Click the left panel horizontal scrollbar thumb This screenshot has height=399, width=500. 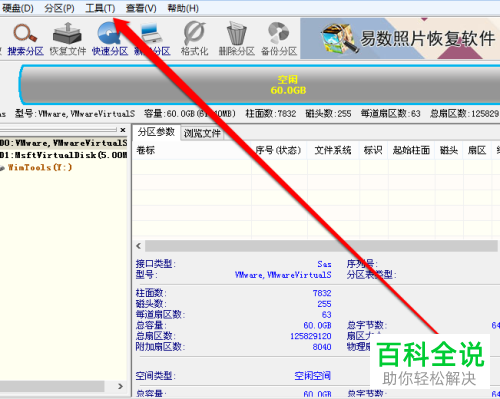[52, 386]
